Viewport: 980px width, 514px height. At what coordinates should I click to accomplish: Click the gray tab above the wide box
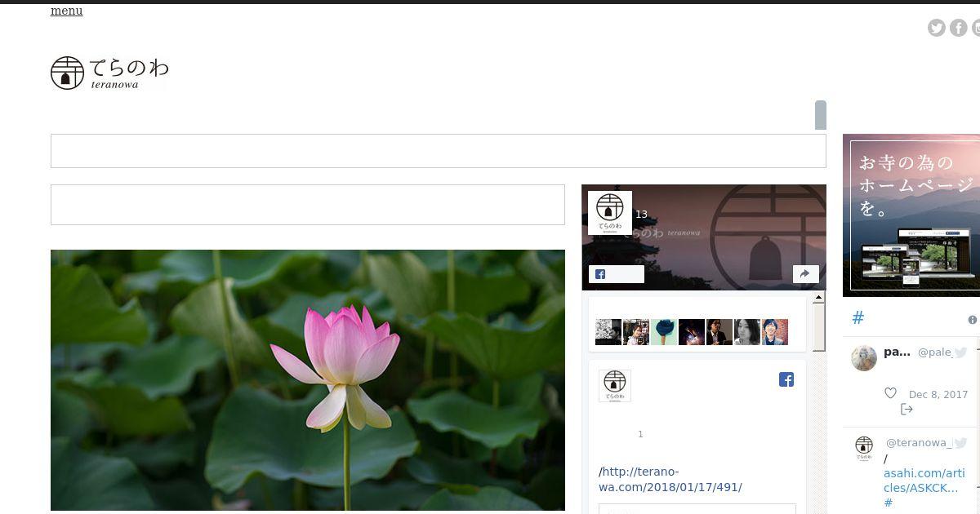coord(821,115)
